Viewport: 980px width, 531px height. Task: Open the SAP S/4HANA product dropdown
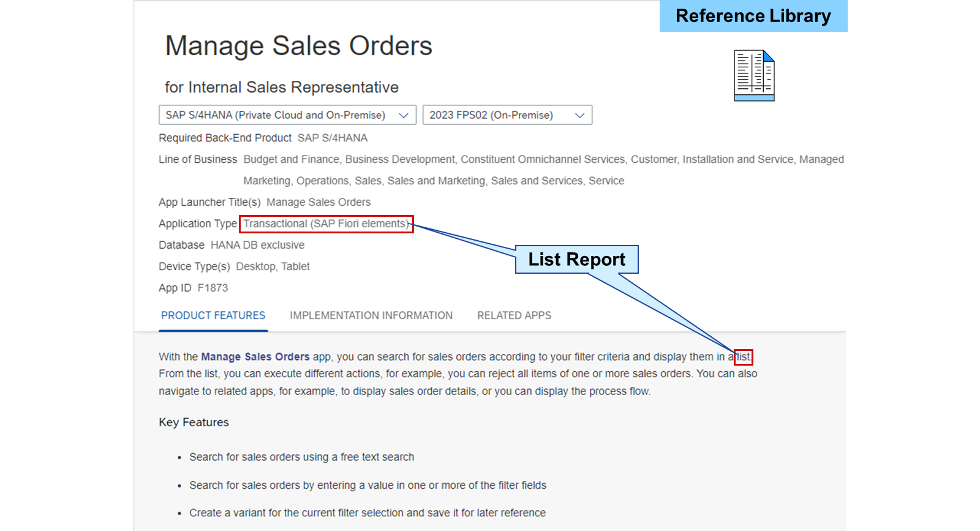click(x=287, y=115)
